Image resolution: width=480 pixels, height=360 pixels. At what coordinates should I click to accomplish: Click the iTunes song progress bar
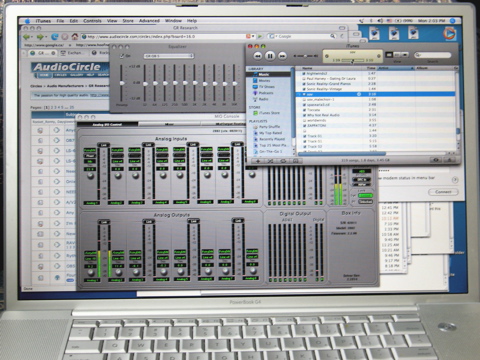[353, 60]
